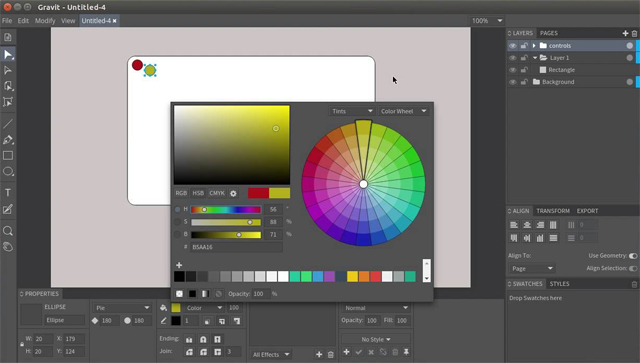Select the Rectangle tool

(8, 156)
